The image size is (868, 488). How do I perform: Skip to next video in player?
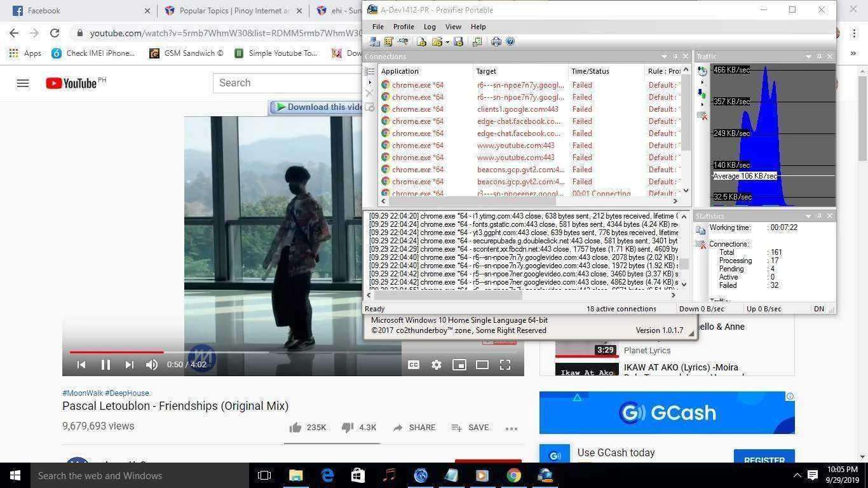coord(129,365)
